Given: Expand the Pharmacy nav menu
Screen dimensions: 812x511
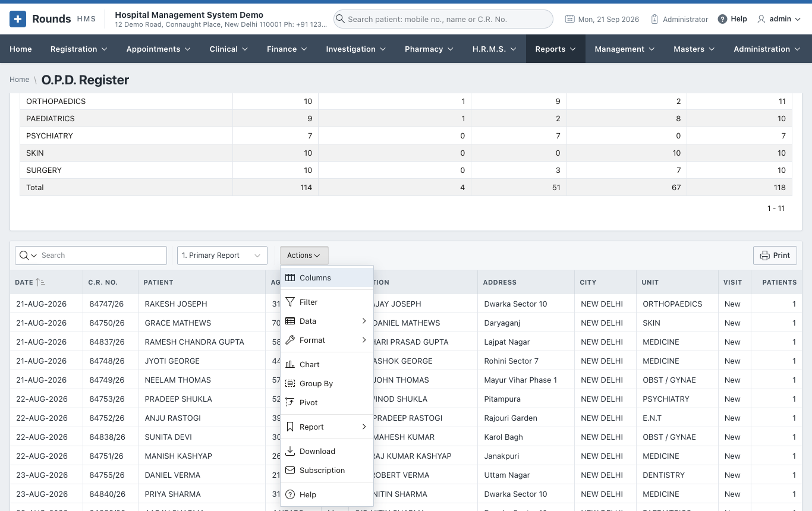Looking at the screenshot, I should [x=429, y=49].
